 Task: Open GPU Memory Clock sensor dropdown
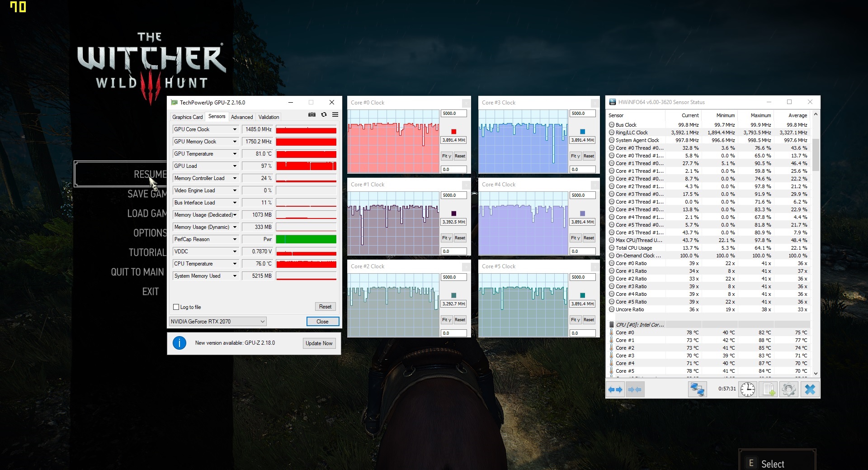[x=235, y=142]
